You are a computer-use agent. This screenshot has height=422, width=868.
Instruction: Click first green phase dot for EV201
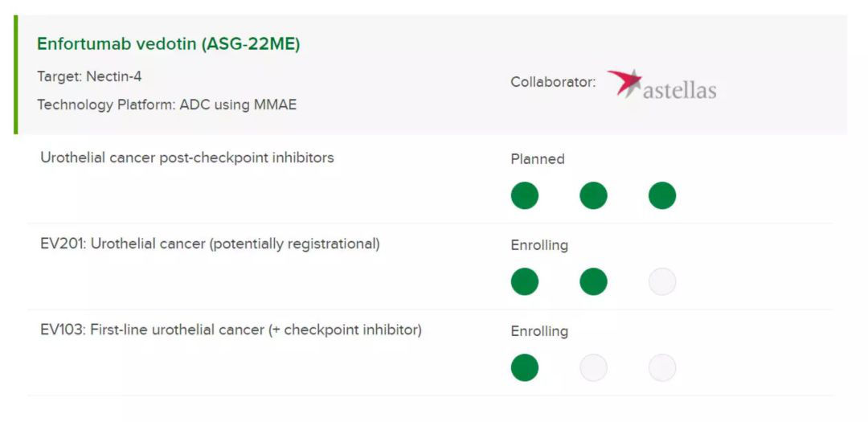[524, 281]
